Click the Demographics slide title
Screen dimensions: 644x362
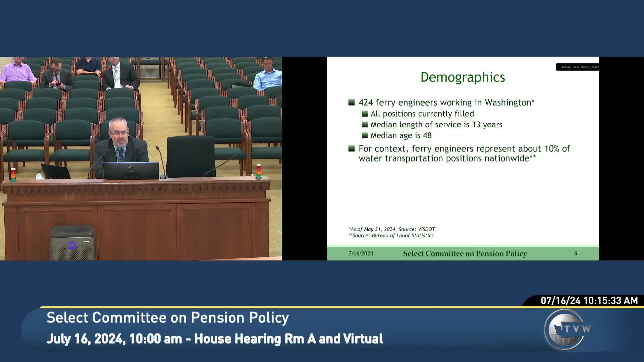click(x=463, y=77)
